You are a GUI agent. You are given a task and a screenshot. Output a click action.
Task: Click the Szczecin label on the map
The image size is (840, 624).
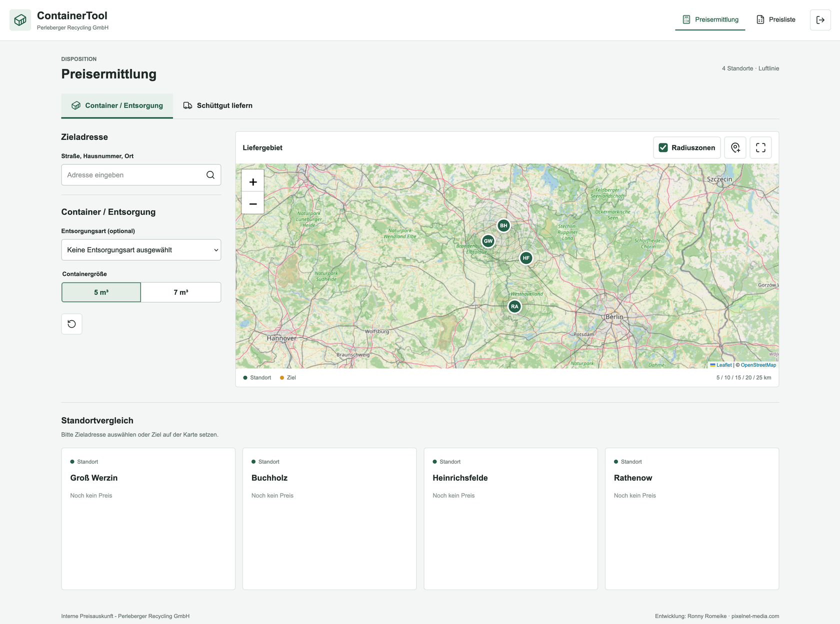[719, 179]
